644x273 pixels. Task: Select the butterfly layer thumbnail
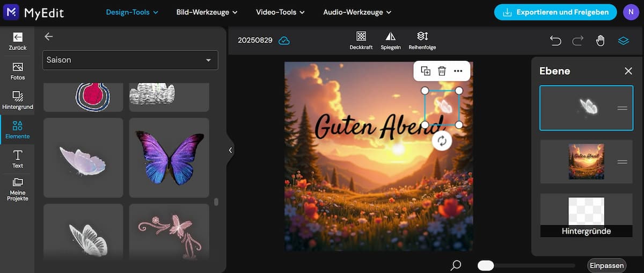(x=586, y=108)
